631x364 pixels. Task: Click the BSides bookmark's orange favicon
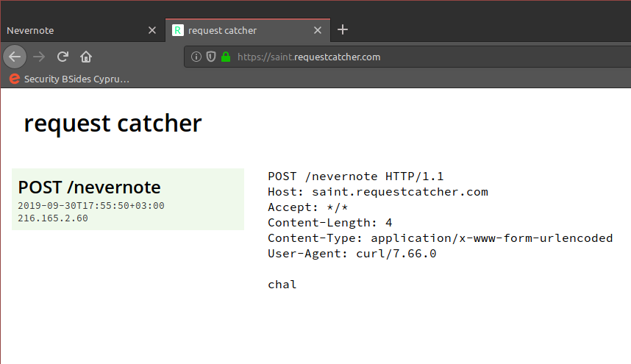14,79
